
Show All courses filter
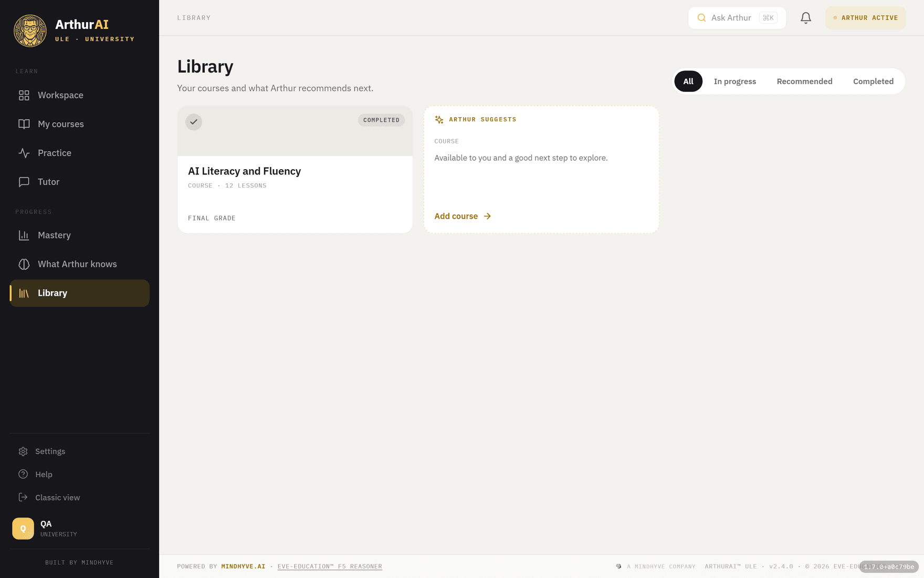click(x=688, y=81)
